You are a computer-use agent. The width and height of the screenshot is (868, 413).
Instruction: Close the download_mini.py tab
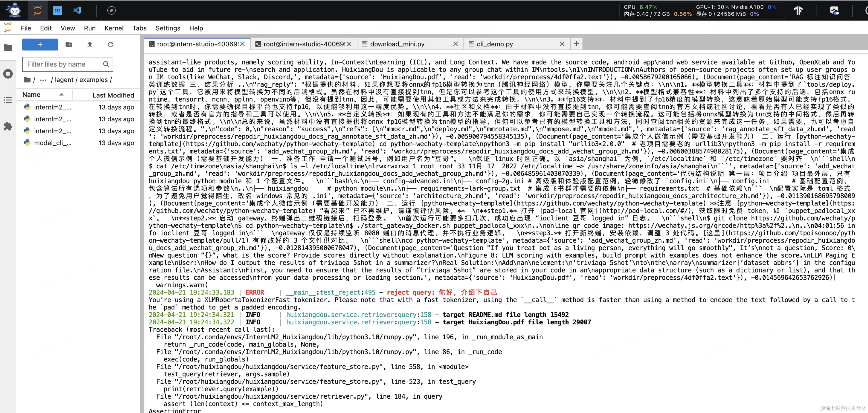(x=455, y=44)
